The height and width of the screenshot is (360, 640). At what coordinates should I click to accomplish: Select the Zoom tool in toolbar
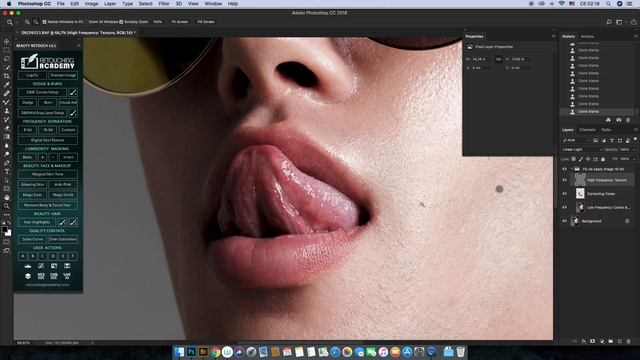pyautogui.click(x=7, y=206)
